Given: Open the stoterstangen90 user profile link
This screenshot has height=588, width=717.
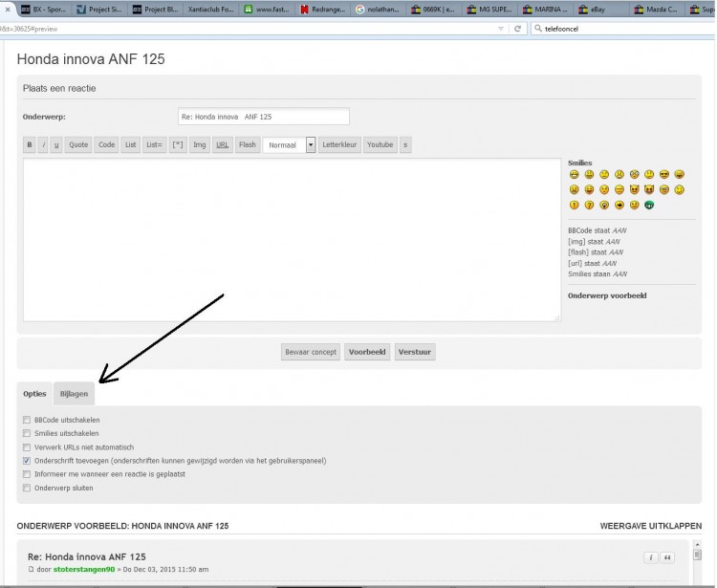Looking at the screenshot, I should 84,569.
